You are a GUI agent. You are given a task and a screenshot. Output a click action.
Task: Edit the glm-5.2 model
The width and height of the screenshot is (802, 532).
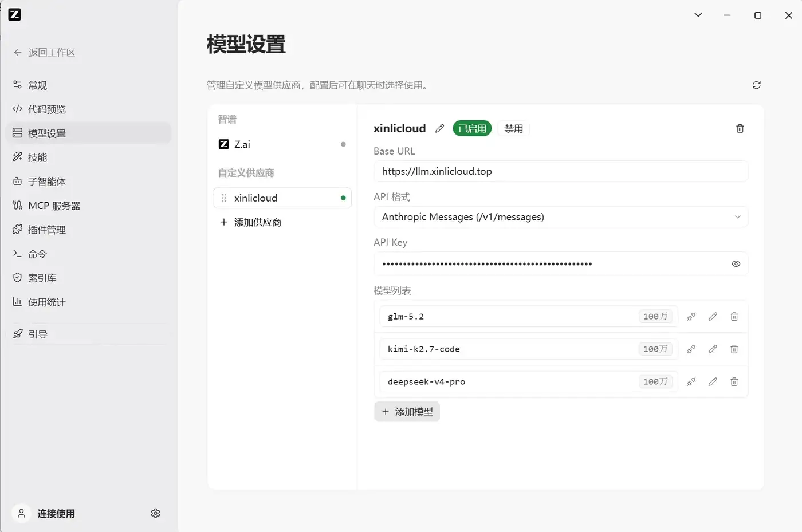coord(713,317)
